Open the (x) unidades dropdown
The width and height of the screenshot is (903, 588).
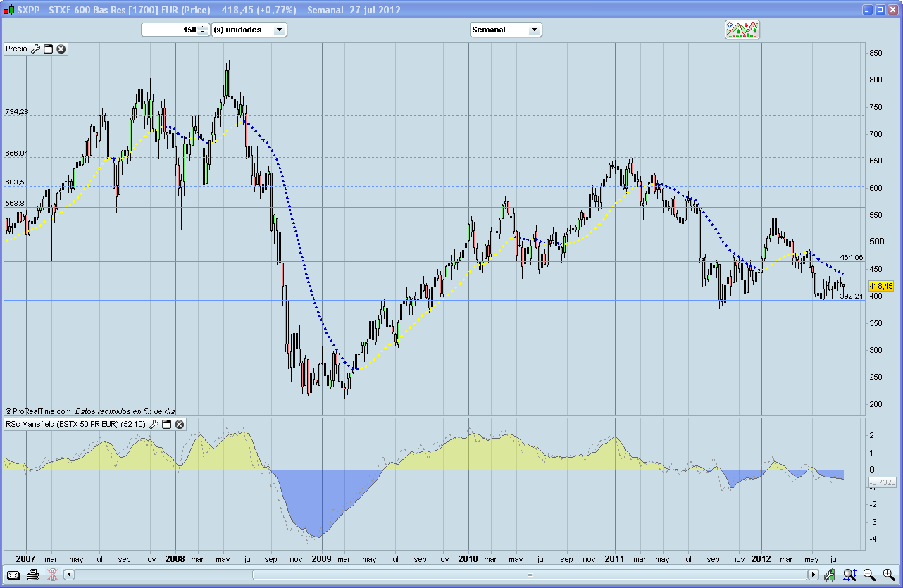[x=279, y=30]
